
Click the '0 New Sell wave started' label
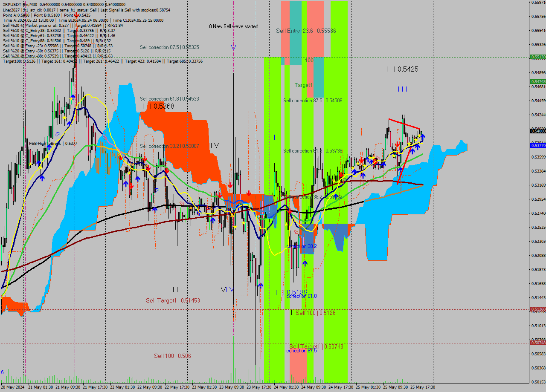[x=233, y=26]
